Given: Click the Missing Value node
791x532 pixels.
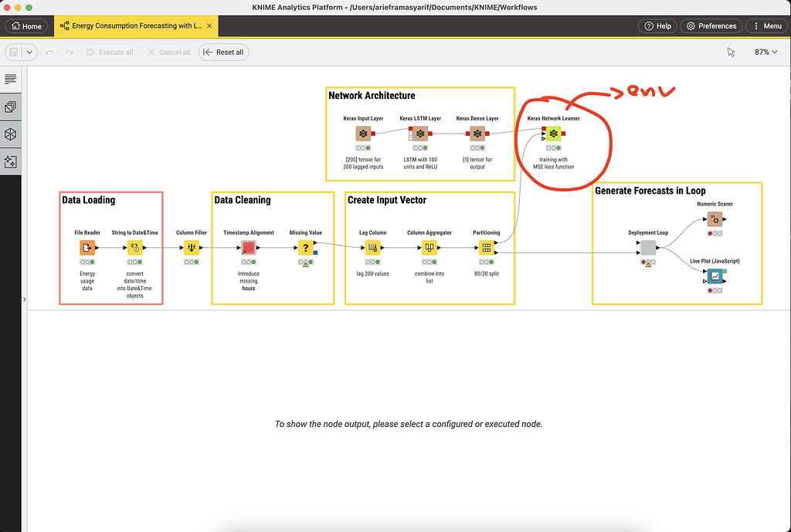Looking at the screenshot, I should pos(305,248).
